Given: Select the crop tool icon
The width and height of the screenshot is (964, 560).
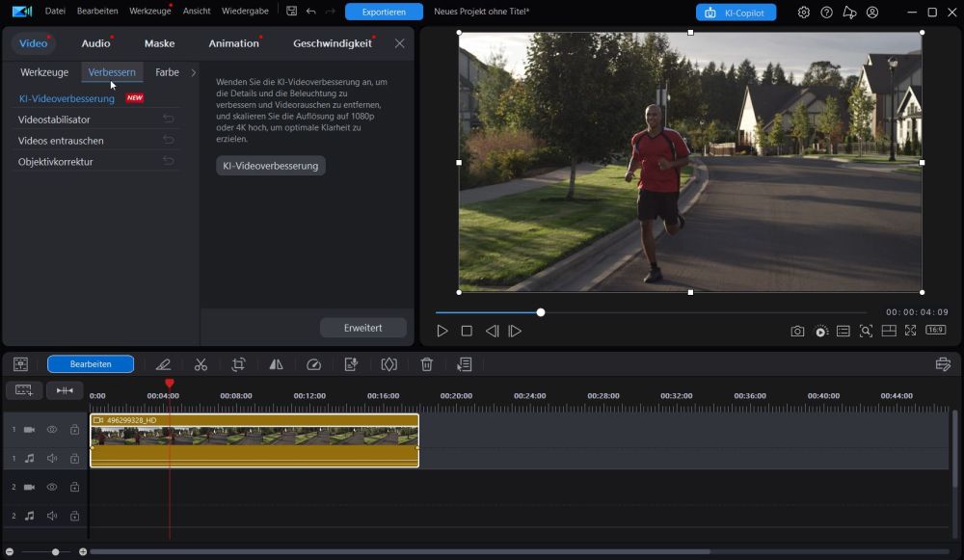Looking at the screenshot, I should coord(238,364).
